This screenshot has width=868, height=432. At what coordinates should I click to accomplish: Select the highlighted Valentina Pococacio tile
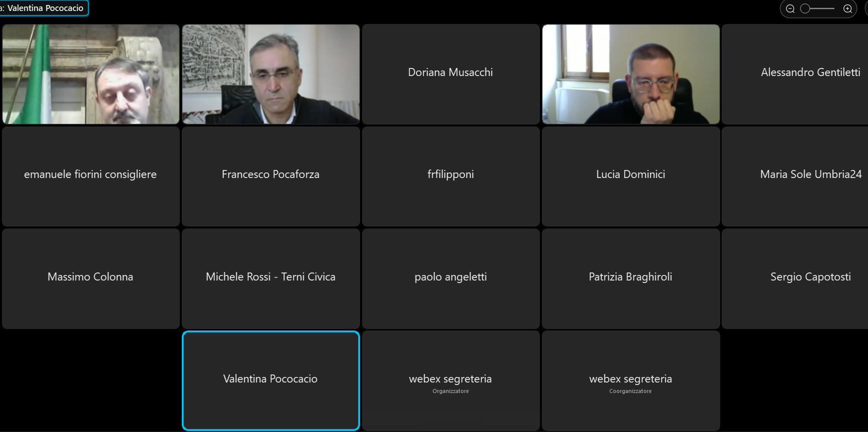271,380
